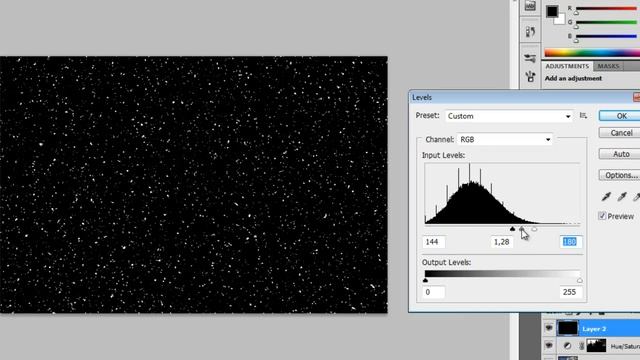Click the shadow input field showing 144

433,242
